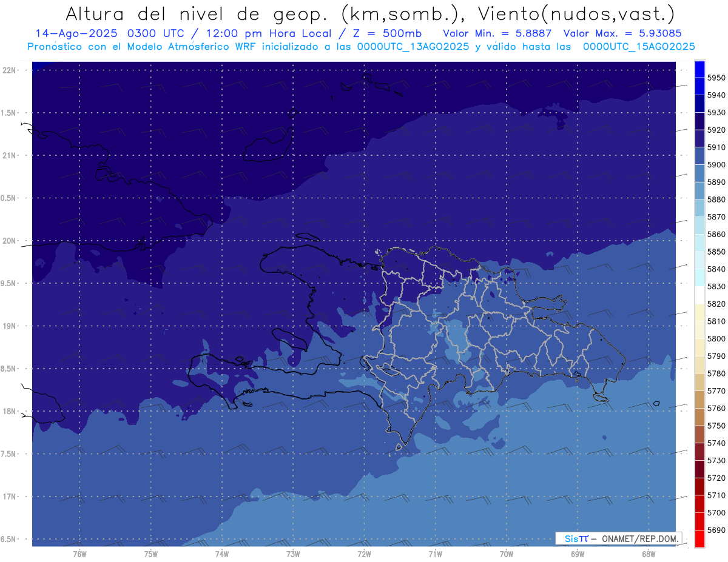Screen dimensions: 728x562
Task: Click the '20N' latitude label
Action: pos(10,241)
